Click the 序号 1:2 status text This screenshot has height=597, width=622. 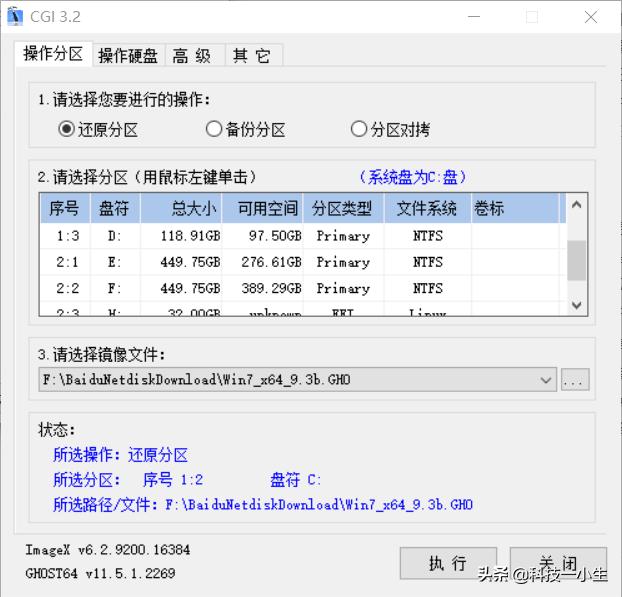point(173,480)
